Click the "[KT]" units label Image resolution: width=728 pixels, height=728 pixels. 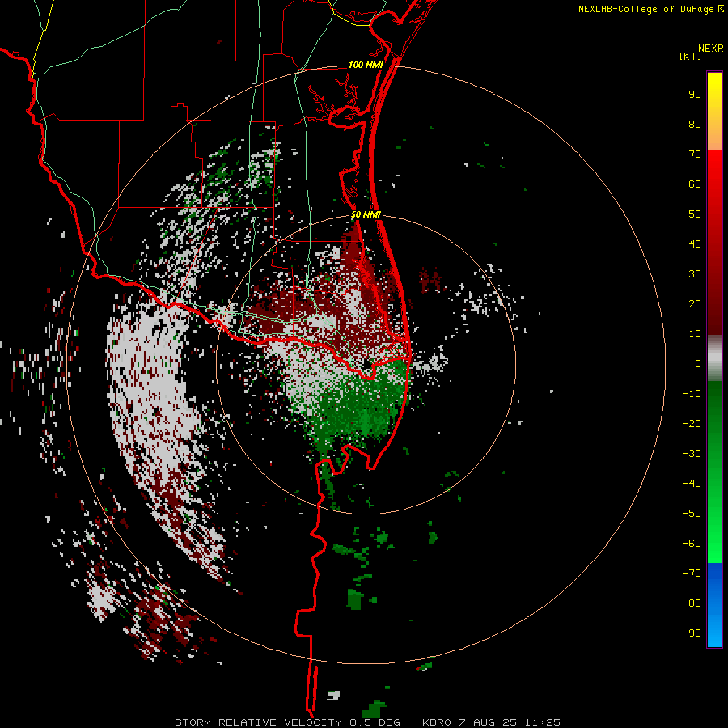(690, 56)
